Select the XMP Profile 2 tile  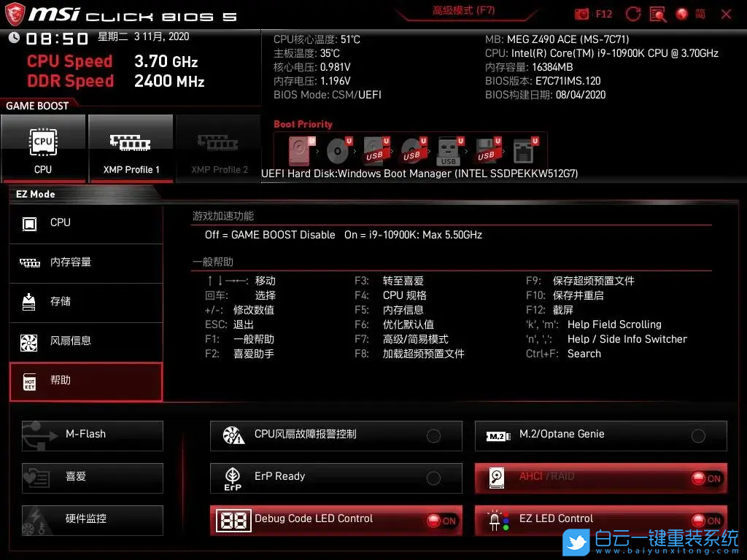tap(218, 149)
